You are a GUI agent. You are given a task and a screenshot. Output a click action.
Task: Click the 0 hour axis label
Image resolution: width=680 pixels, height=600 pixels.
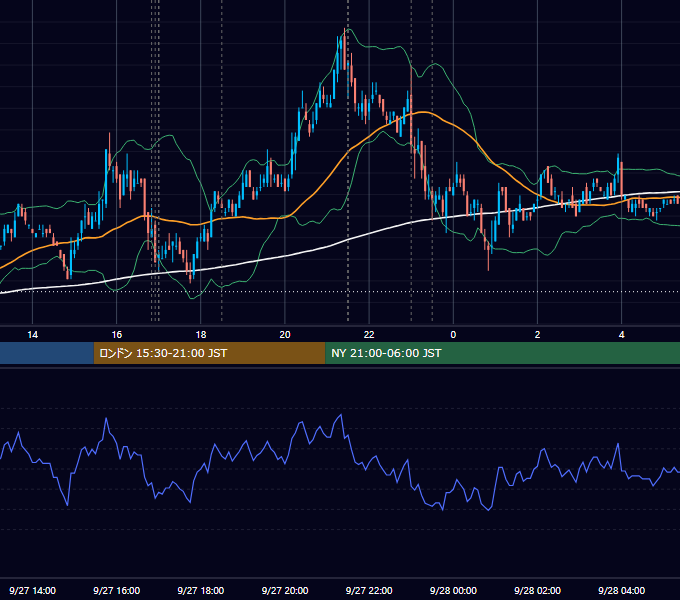453,335
